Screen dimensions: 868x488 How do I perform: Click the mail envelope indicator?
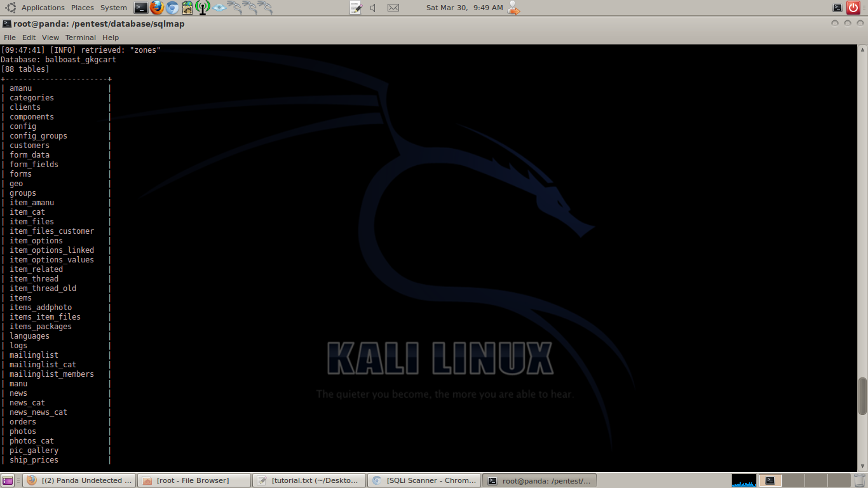pyautogui.click(x=393, y=8)
